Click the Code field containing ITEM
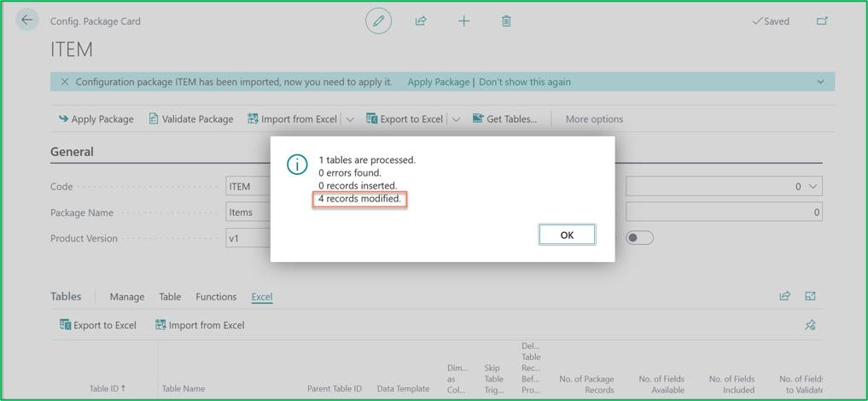This screenshot has width=868, height=401. 248,187
